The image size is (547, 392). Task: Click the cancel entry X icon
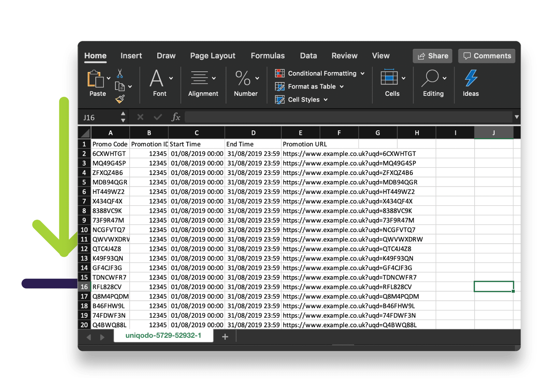[140, 117]
